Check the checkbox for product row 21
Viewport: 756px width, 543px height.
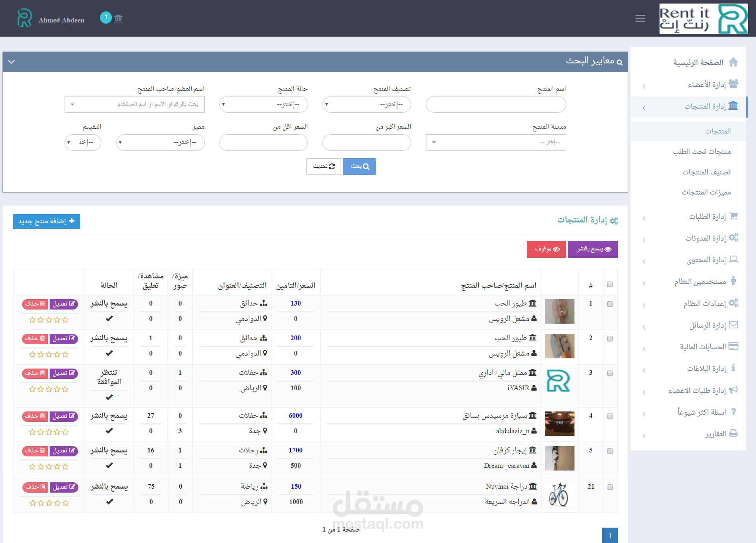[610, 487]
